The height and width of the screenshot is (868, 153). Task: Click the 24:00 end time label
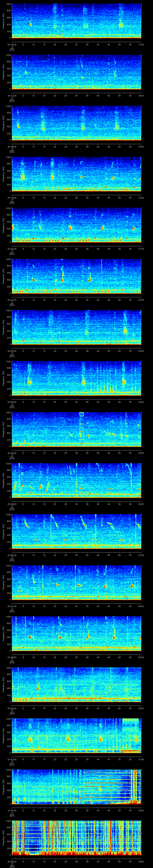(x=141, y=402)
